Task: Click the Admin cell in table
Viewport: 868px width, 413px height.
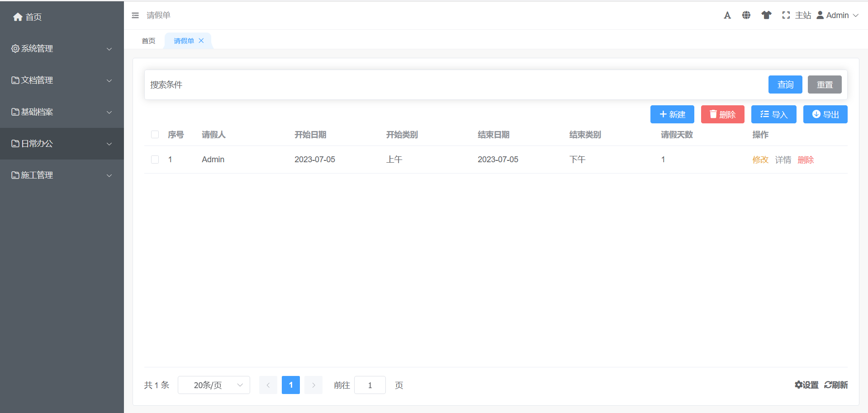Action: tap(213, 160)
